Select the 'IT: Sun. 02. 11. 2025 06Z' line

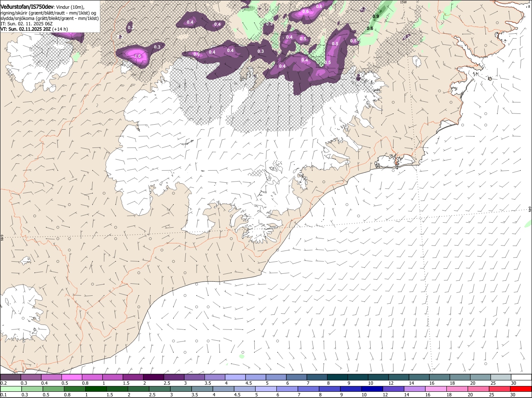tap(27, 24)
